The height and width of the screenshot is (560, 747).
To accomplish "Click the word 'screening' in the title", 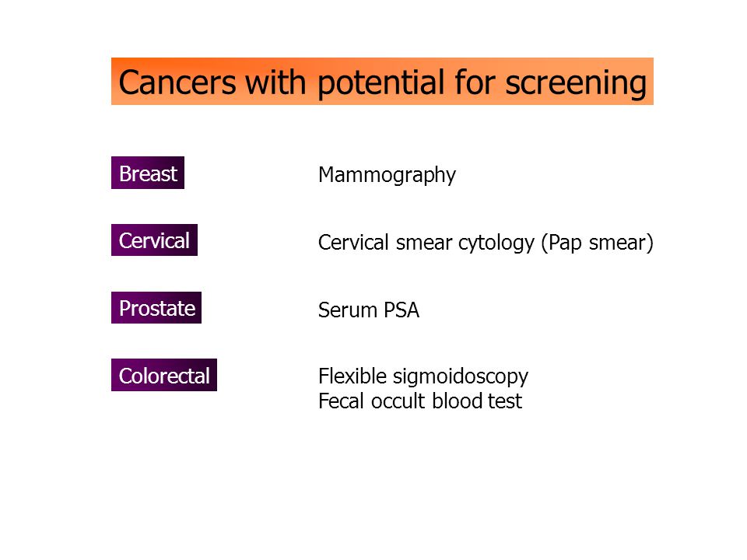I will 576,84.
